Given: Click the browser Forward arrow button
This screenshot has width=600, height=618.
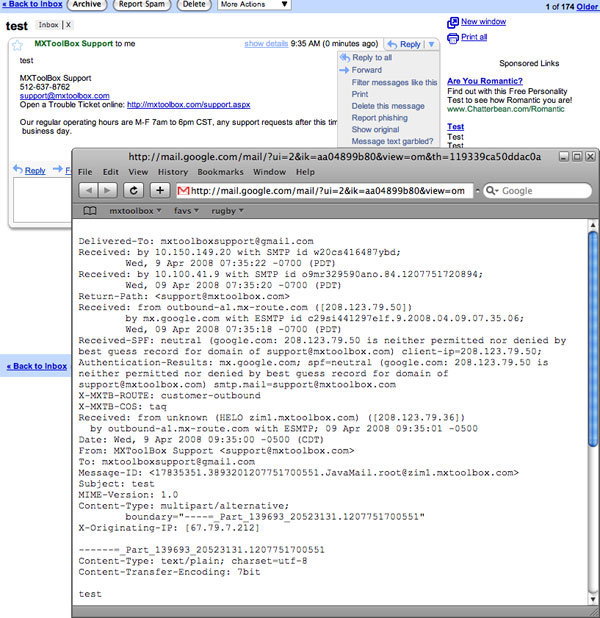Looking at the screenshot, I should [x=108, y=190].
